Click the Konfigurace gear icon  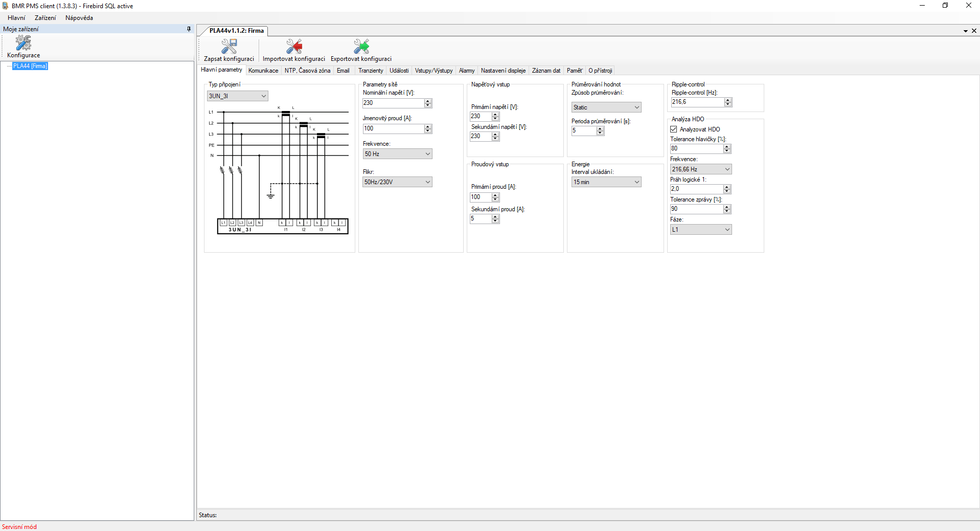[x=23, y=43]
